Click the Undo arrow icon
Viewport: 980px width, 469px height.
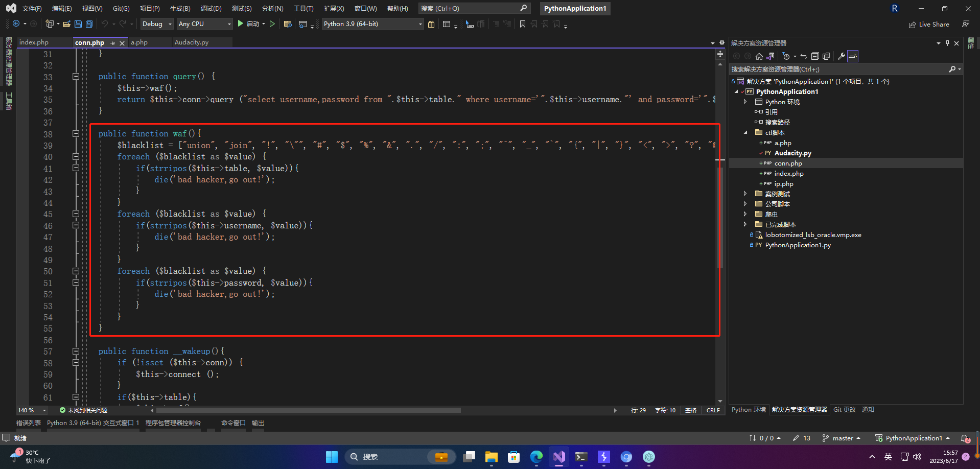(105, 24)
